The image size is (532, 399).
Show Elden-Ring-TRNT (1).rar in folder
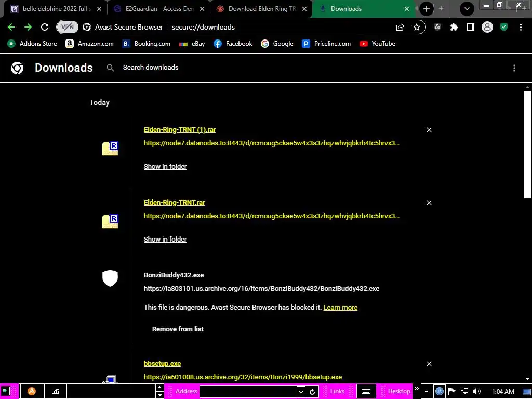pyautogui.click(x=165, y=167)
